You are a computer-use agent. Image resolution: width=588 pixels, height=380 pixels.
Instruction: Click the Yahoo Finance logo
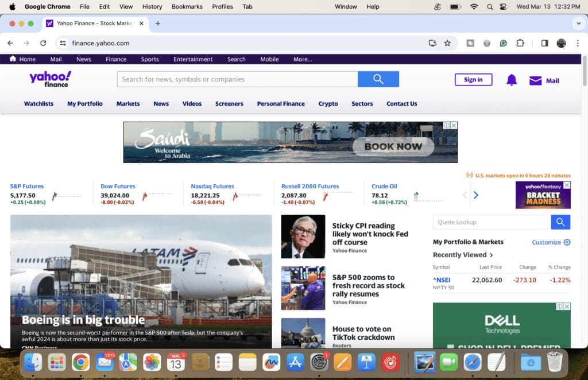pyautogui.click(x=51, y=79)
